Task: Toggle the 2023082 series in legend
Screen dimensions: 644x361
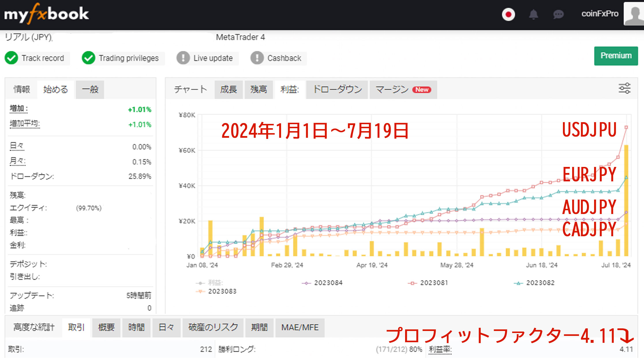Action: [x=540, y=283]
